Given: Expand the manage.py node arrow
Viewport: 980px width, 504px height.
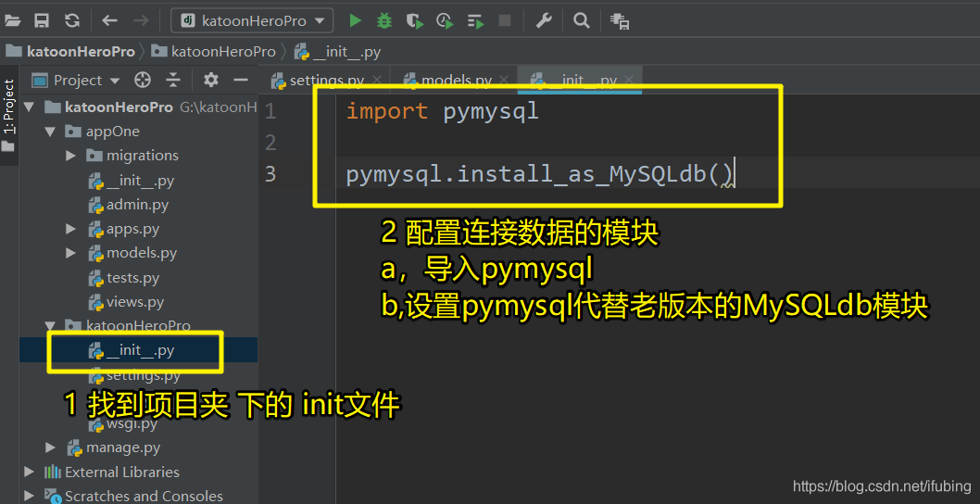Looking at the screenshot, I should pos(50,447).
